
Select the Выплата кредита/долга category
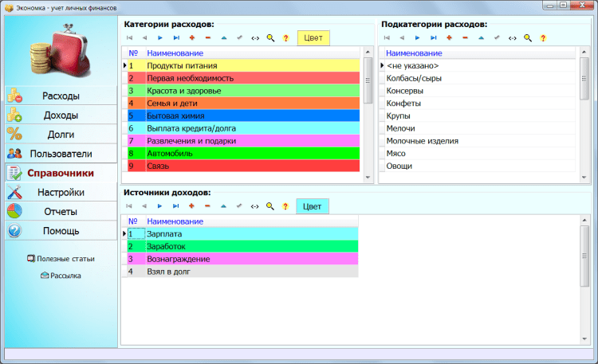[x=244, y=128]
